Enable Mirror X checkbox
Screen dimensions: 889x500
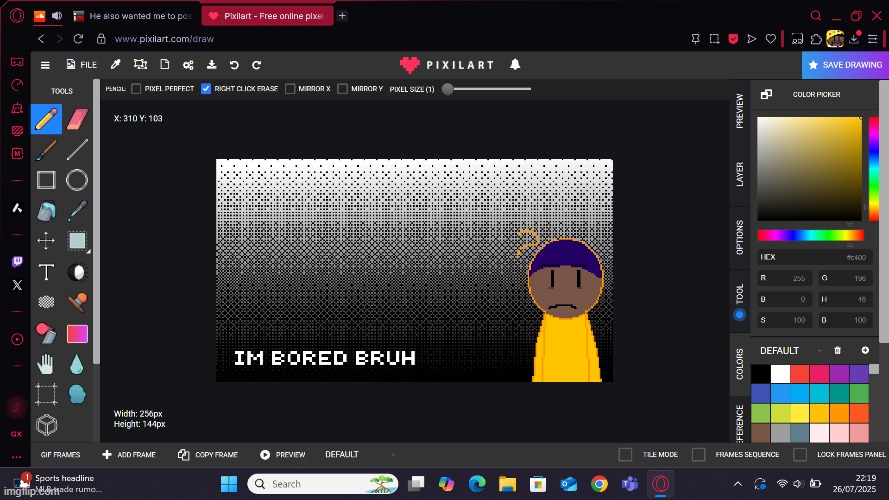point(290,89)
